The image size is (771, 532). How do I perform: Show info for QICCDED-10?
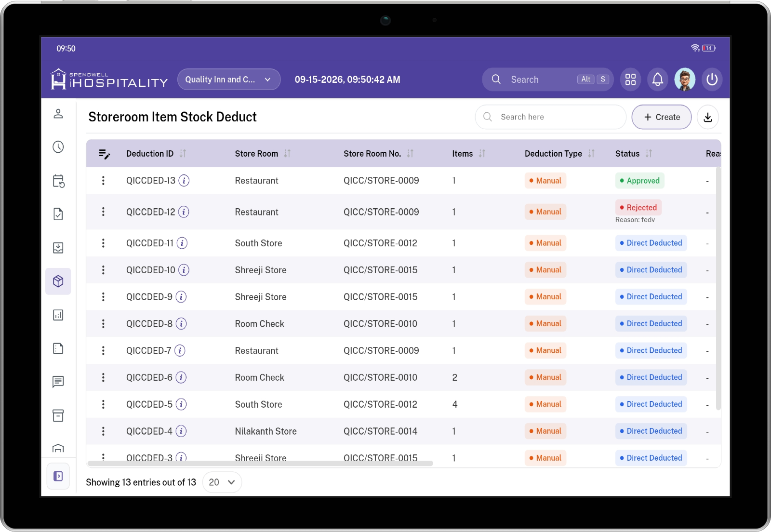[184, 270]
